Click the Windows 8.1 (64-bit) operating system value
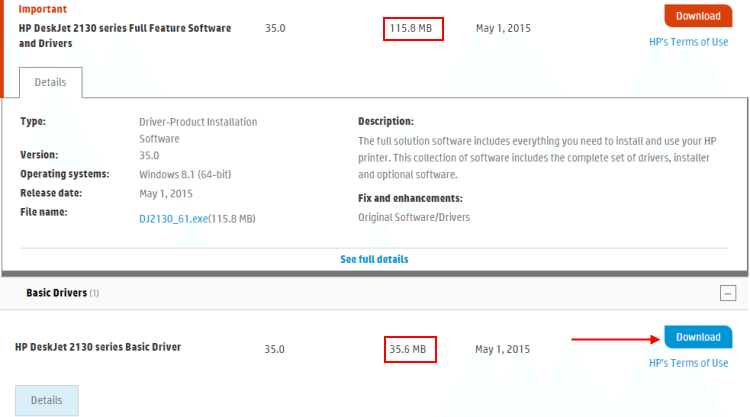This screenshot has height=417, width=750. point(185,174)
